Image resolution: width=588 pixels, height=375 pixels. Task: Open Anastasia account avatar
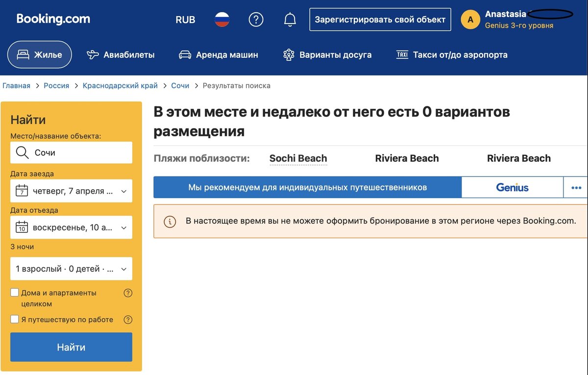(x=470, y=20)
